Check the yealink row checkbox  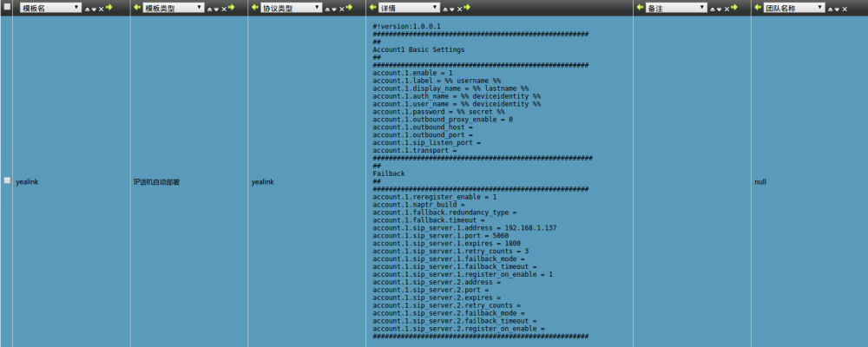click(x=7, y=180)
